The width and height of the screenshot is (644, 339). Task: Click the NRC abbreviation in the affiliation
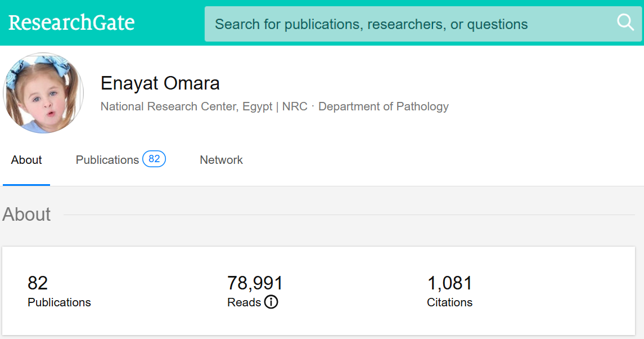tap(295, 106)
